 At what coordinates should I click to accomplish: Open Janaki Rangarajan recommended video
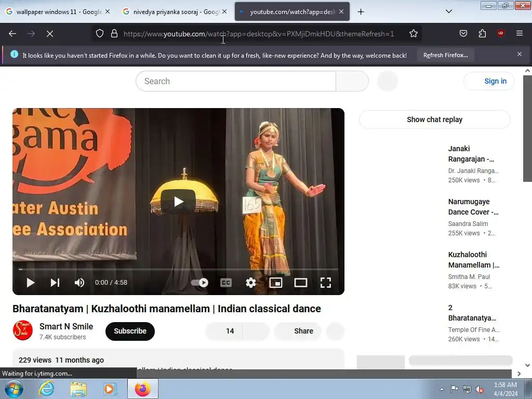click(x=472, y=154)
